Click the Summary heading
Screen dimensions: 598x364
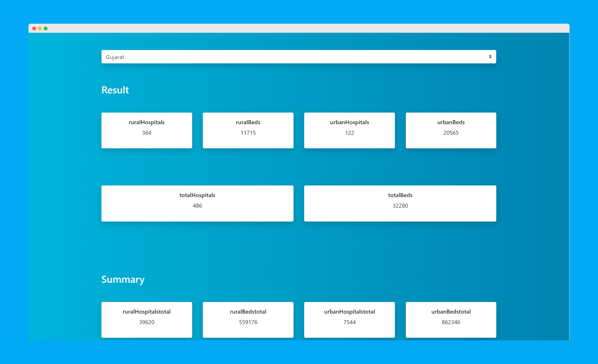(x=123, y=279)
